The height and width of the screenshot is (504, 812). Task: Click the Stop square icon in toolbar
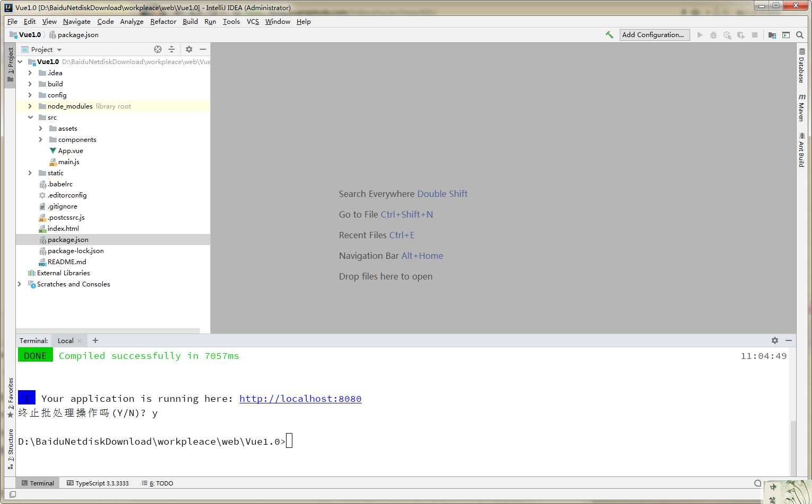pyautogui.click(x=755, y=35)
